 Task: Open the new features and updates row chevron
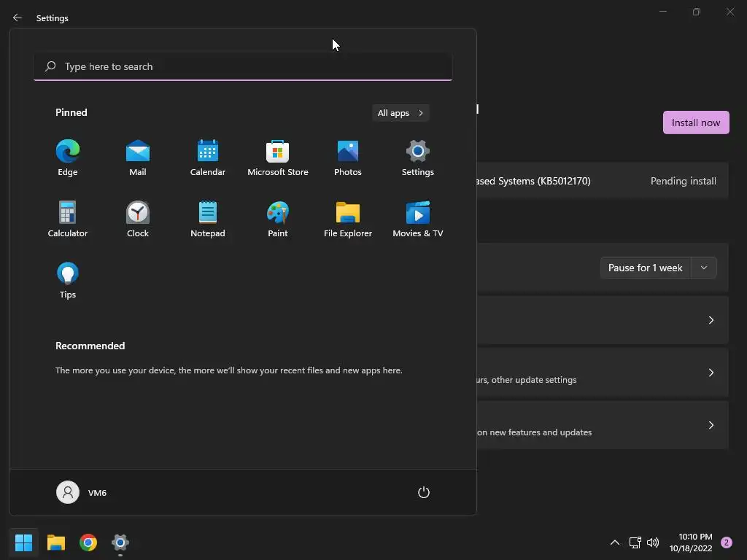coord(711,425)
